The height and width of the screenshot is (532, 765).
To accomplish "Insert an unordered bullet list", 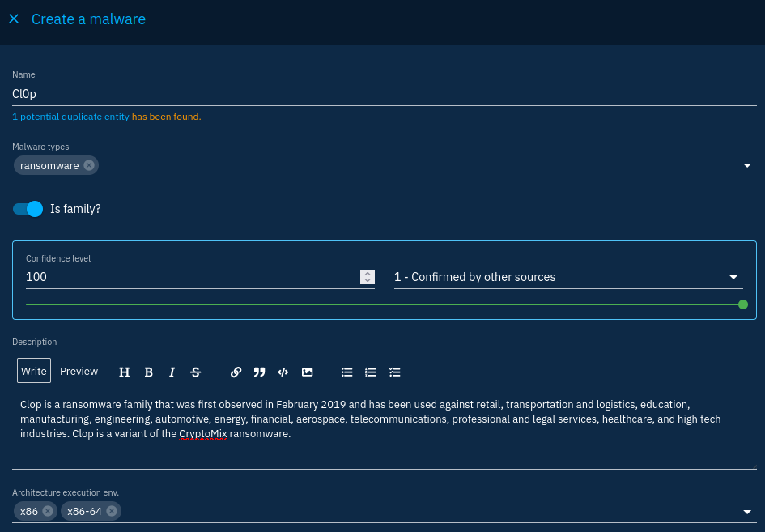I will click(346, 372).
